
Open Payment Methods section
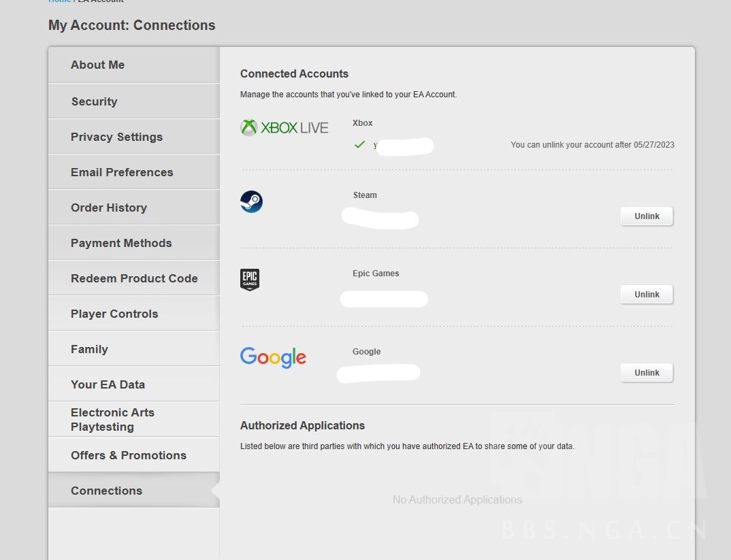point(134,243)
